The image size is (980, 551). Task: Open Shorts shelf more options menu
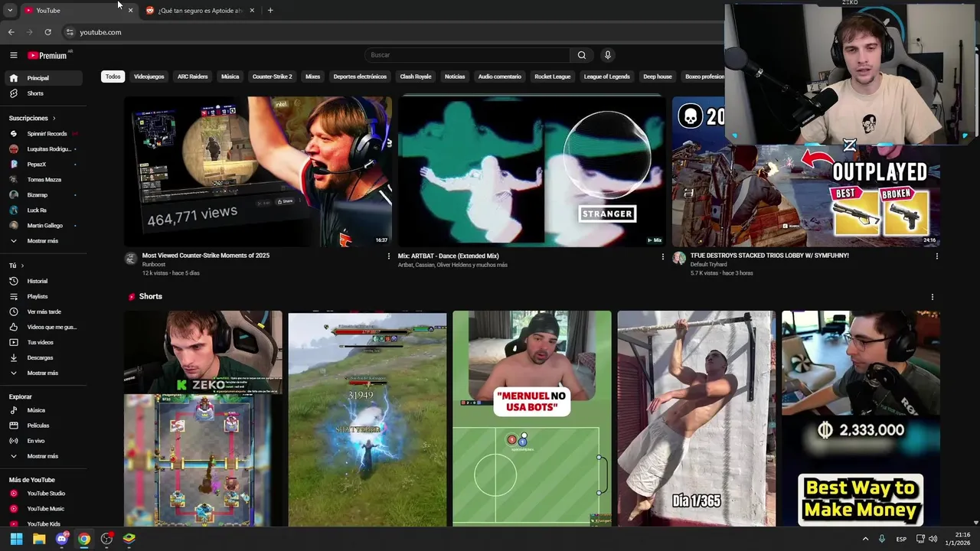pyautogui.click(x=933, y=297)
